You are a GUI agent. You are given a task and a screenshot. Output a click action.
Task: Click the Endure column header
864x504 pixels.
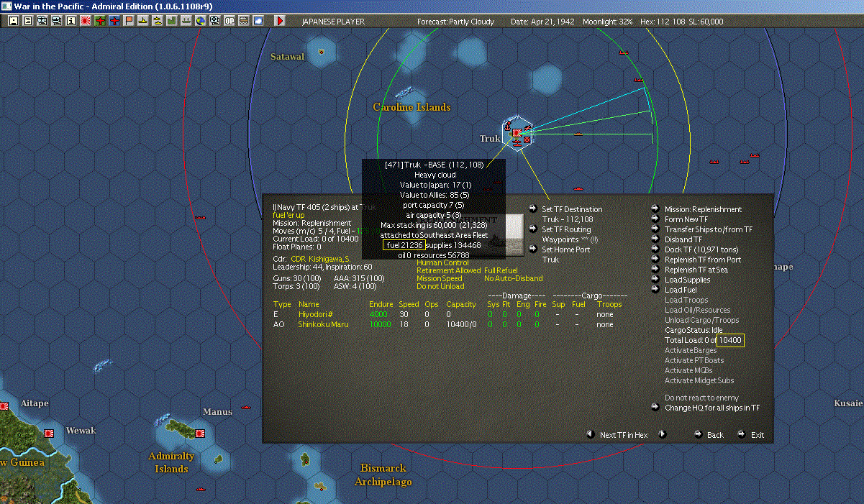coord(381,304)
